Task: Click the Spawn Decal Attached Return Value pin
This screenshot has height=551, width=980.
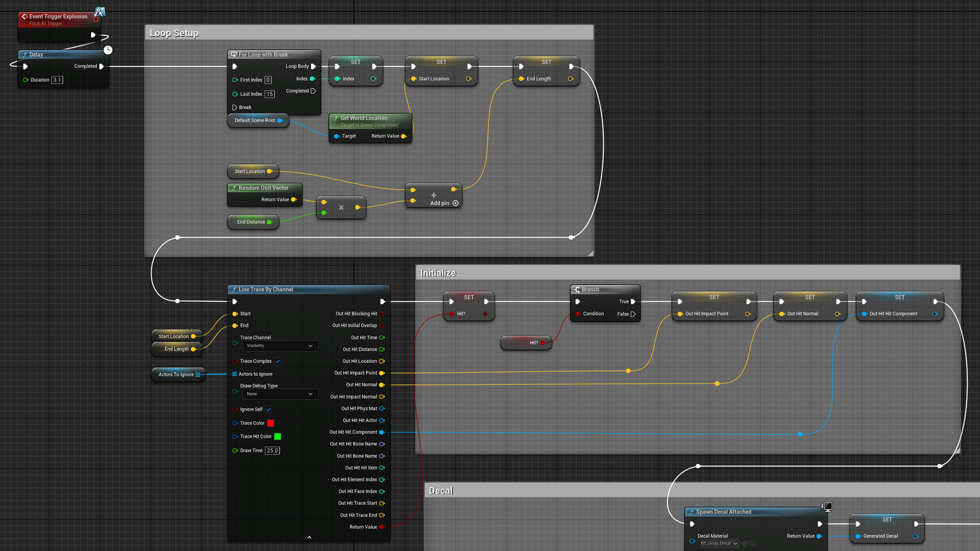Action: [819, 536]
